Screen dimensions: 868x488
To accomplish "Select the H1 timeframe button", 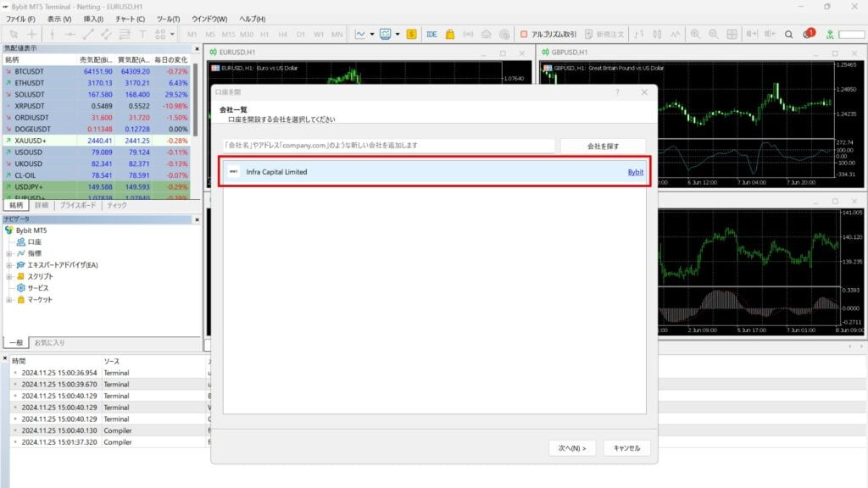I will 264,34.
